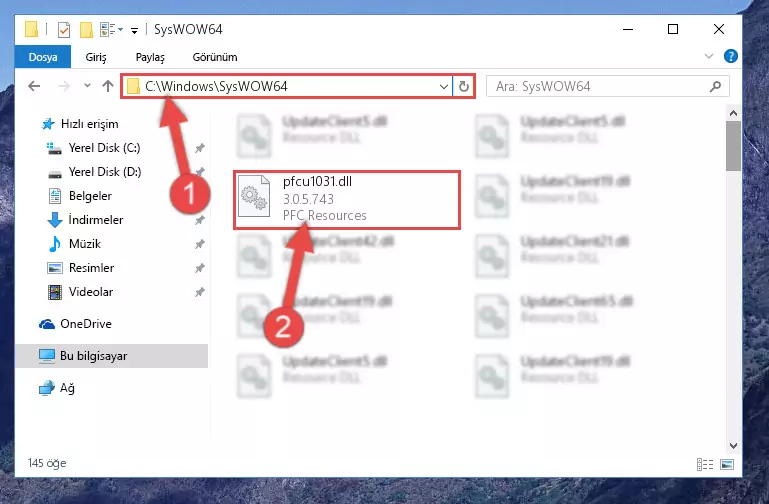The height and width of the screenshot is (504, 769).
Task: Open the recent locations dropdown arrow
Action: [x=87, y=86]
